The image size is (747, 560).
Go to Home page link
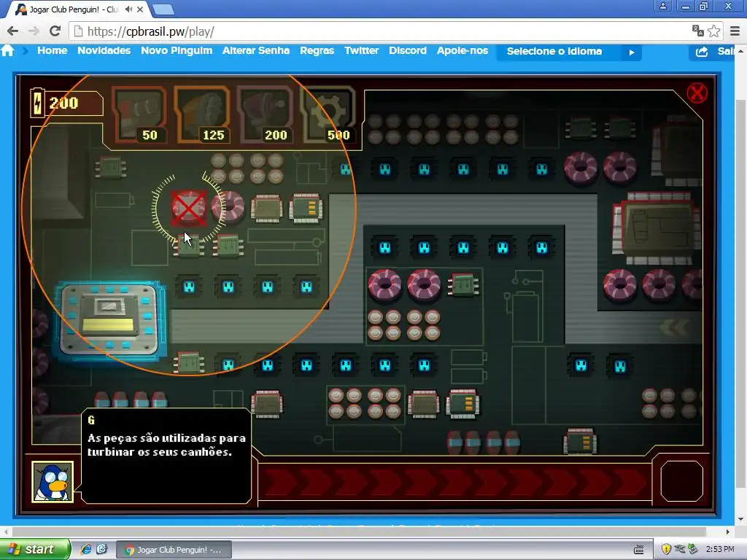53,50
